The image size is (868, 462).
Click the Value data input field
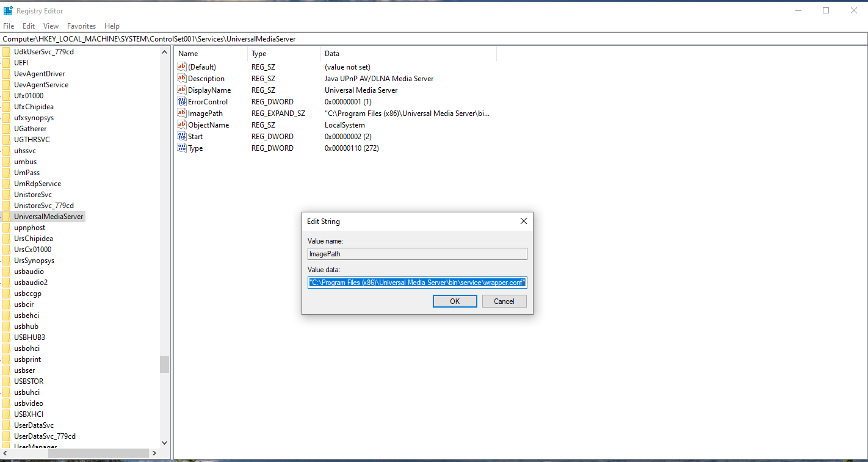418,283
